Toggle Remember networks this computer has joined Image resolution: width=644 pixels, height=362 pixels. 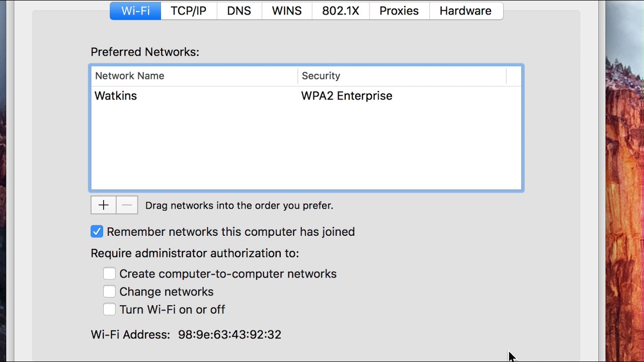(97, 232)
